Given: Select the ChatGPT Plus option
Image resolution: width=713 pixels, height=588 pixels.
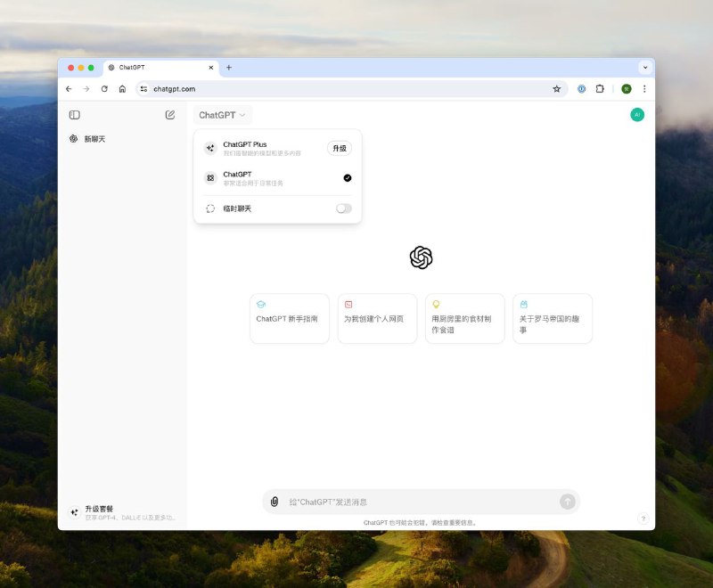Looking at the screenshot, I should coord(277,149).
